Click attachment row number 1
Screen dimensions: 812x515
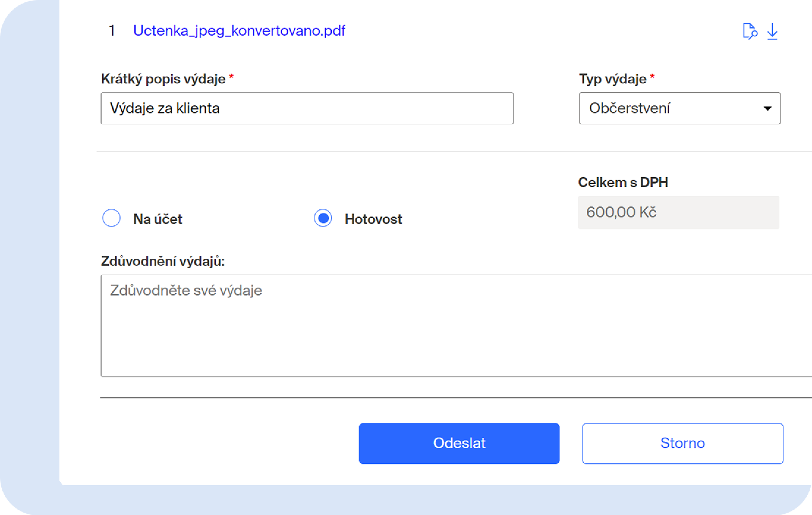[x=112, y=31]
